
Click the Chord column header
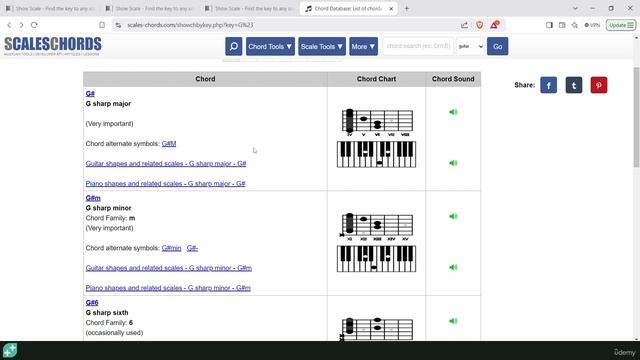(x=205, y=79)
